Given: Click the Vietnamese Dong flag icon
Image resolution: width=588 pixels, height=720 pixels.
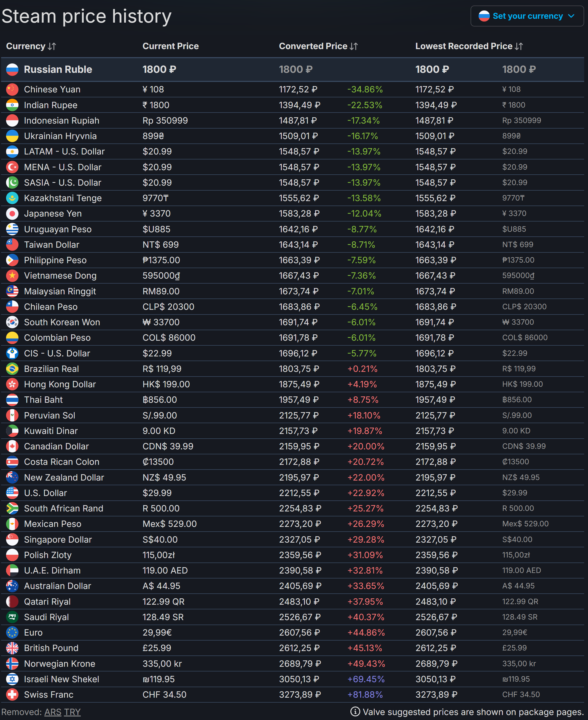Looking at the screenshot, I should pyautogui.click(x=12, y=276).
